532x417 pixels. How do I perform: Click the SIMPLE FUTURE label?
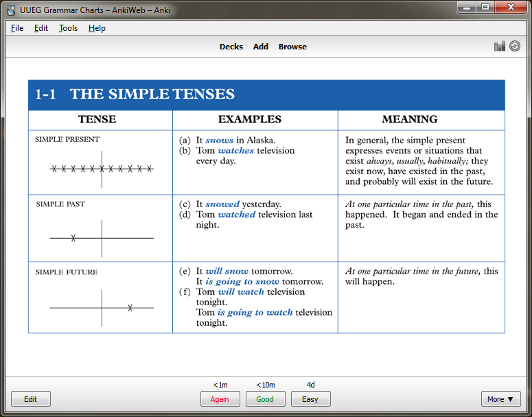[x=67, y=272]
